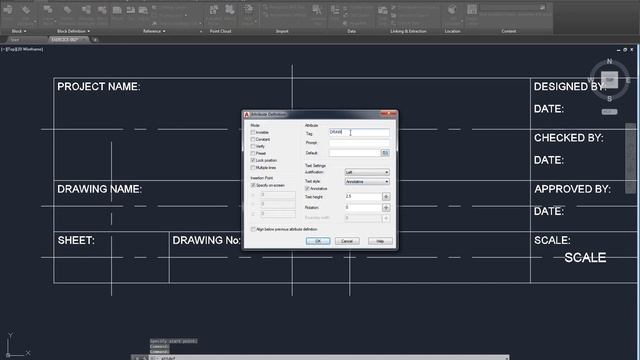
Task: Click the Insert block ribbon icon
Action: (8, 10)
